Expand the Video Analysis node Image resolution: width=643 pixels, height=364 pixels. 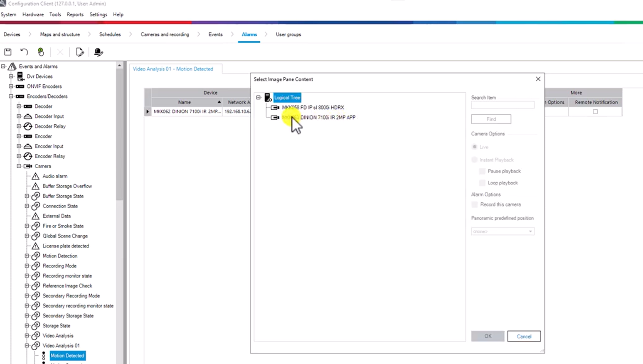pos(26,335)
